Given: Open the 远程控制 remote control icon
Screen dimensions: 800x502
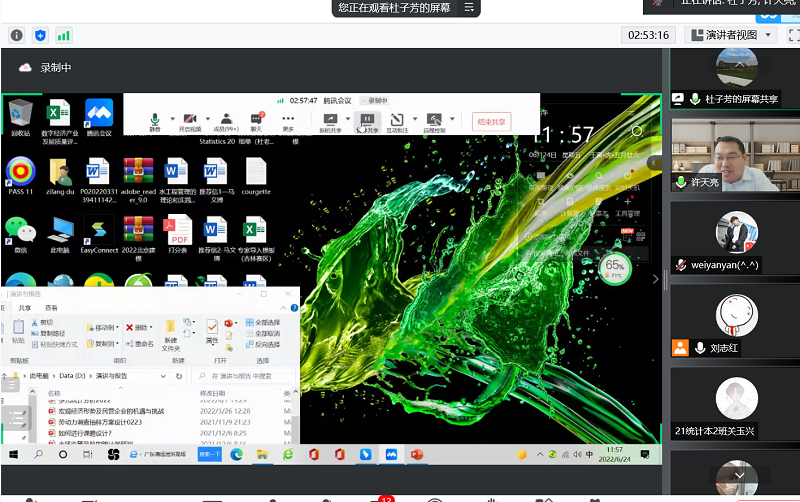Looking at the screenshot, I should pos(434,122).
